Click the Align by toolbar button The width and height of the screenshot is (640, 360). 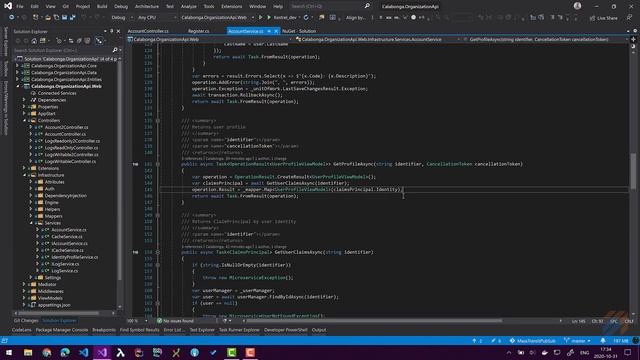(x=356, y=18)
